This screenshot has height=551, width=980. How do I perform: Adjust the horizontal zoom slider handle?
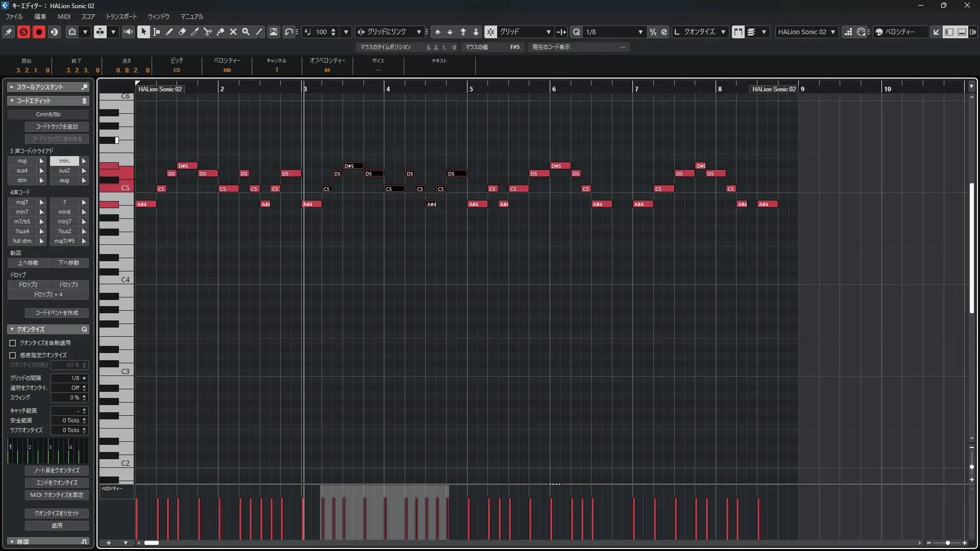pyautogui.click(x=948, y=543)
